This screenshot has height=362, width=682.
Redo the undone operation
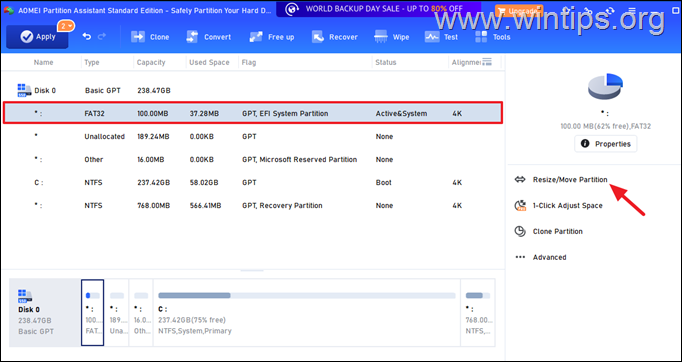(x=102, y=37)
